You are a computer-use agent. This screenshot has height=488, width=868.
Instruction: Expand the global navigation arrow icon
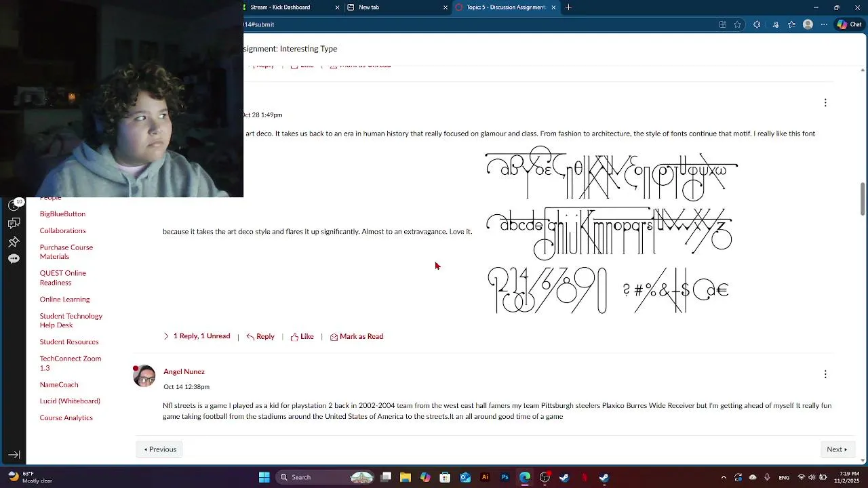click(14, 455)
